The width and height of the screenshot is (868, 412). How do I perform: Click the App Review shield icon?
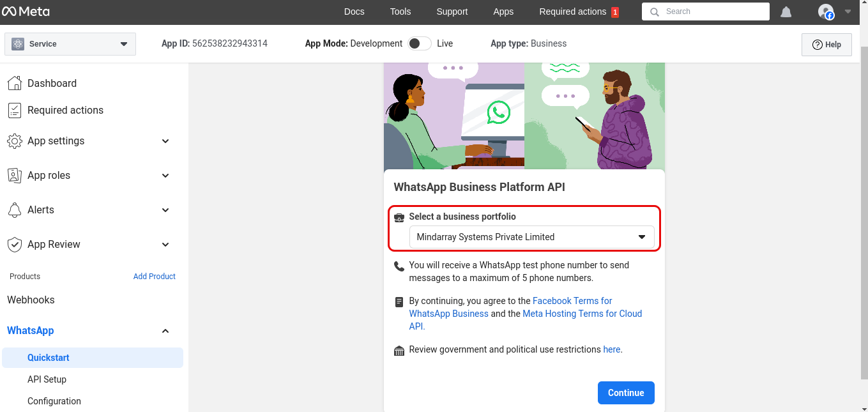click(x=14, y=244)
